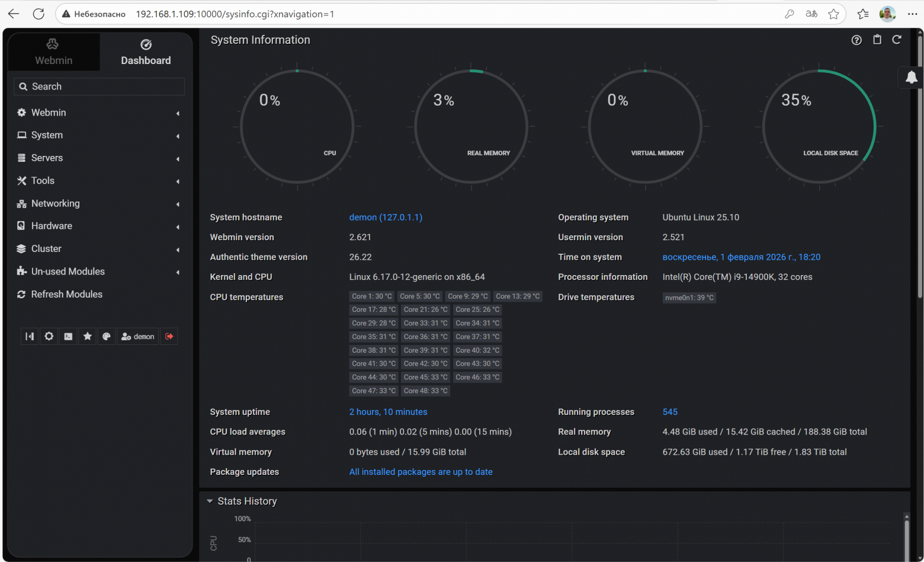This screenshot has height=562, width=924.
Task: Click the help question mark icon
Action: 856,40
